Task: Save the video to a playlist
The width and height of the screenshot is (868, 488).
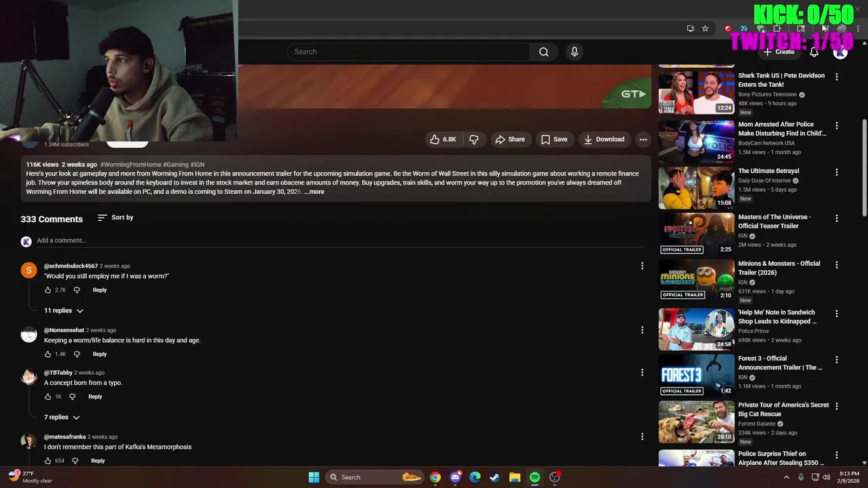Action: pos(554,140)
